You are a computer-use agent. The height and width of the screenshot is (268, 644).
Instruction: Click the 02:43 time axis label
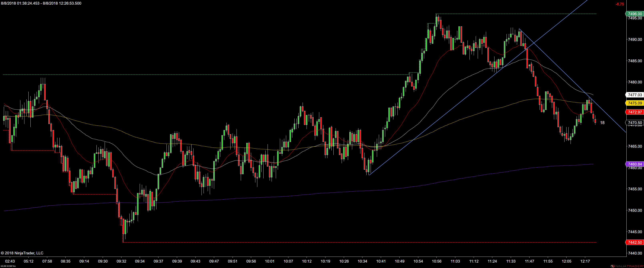click(10, 261)
